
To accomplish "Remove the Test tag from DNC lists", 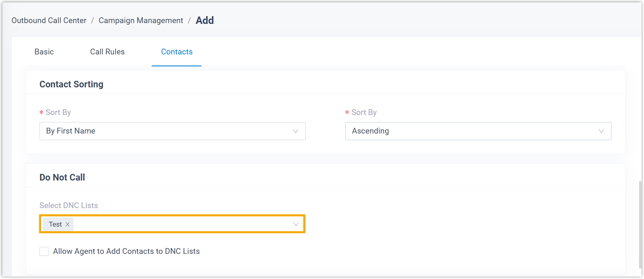I will pyautogui.click(x=67, y=224).
